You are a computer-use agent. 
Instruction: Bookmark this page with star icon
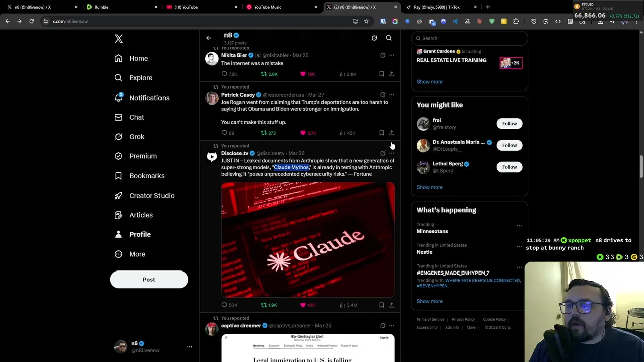coord(366,21)
